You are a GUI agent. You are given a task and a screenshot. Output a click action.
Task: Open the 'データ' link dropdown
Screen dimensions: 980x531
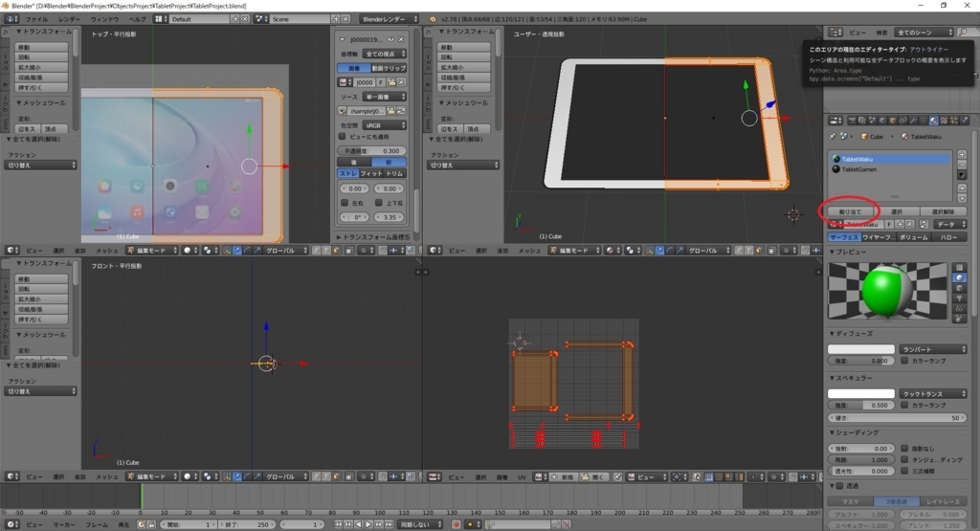pos(950,224)
